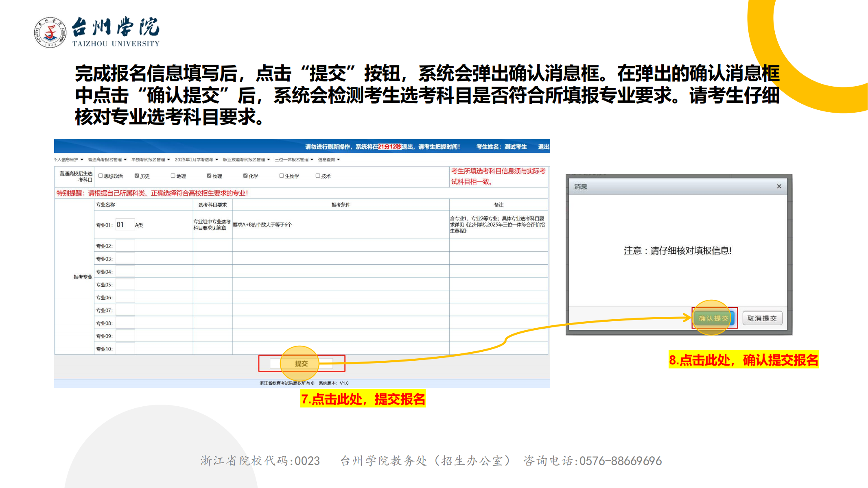Open the 三位一体报名管理 menu

pyautogui.click(x=294, y=159)
